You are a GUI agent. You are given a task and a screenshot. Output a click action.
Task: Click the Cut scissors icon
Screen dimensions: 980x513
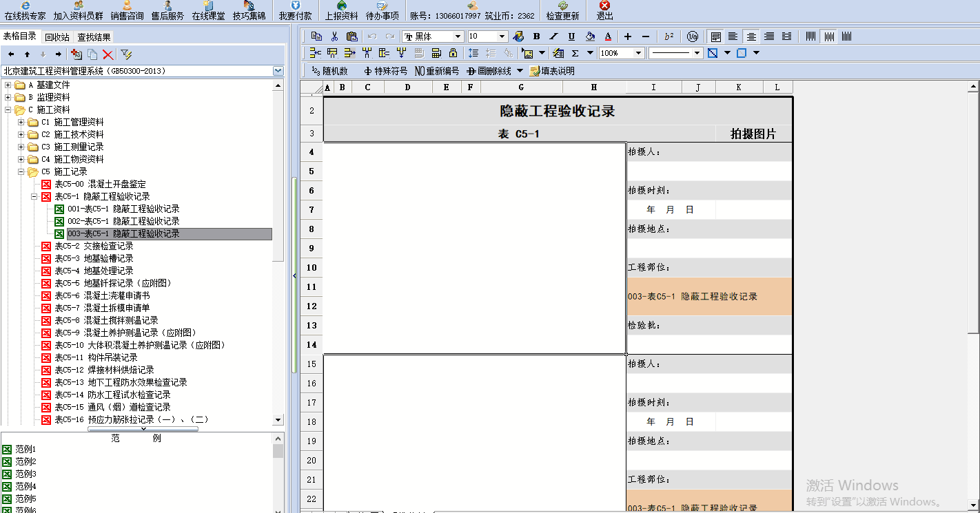334,36
